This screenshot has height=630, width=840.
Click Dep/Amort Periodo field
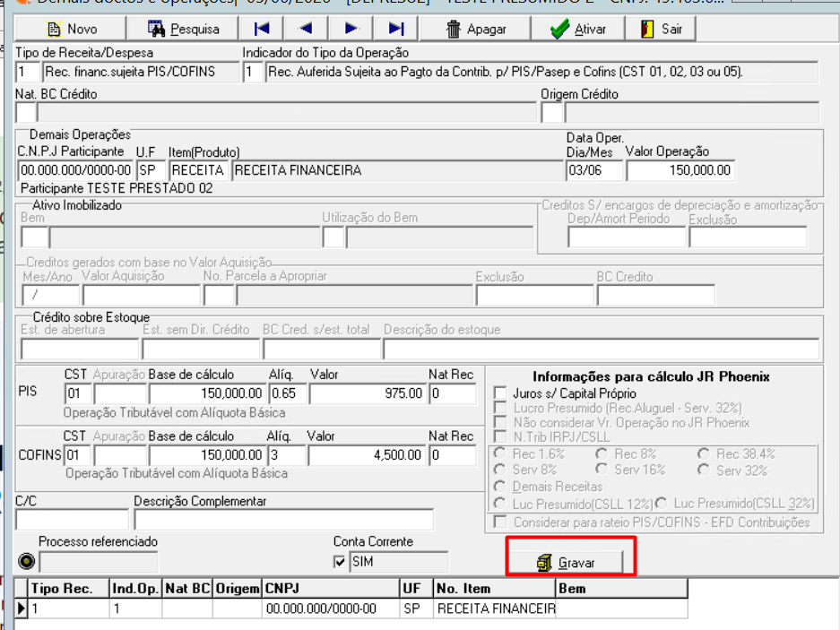(x=627, y=237)
